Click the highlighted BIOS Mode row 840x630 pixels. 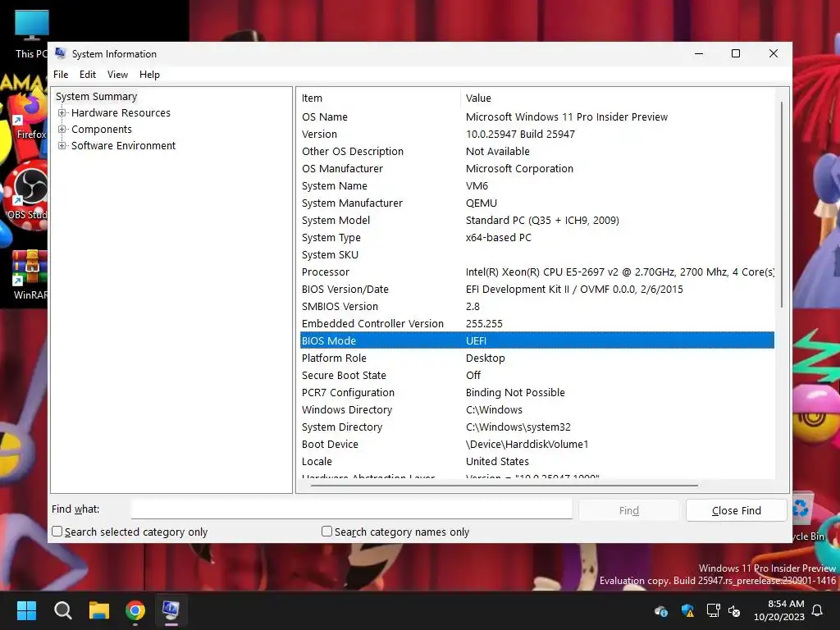pyautogui.click(x=536, y=340)
